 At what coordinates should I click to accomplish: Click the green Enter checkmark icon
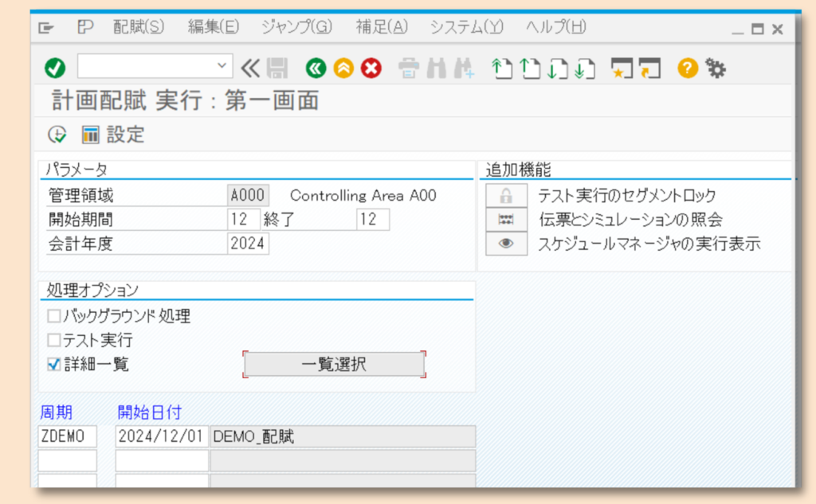coord(55,68)
